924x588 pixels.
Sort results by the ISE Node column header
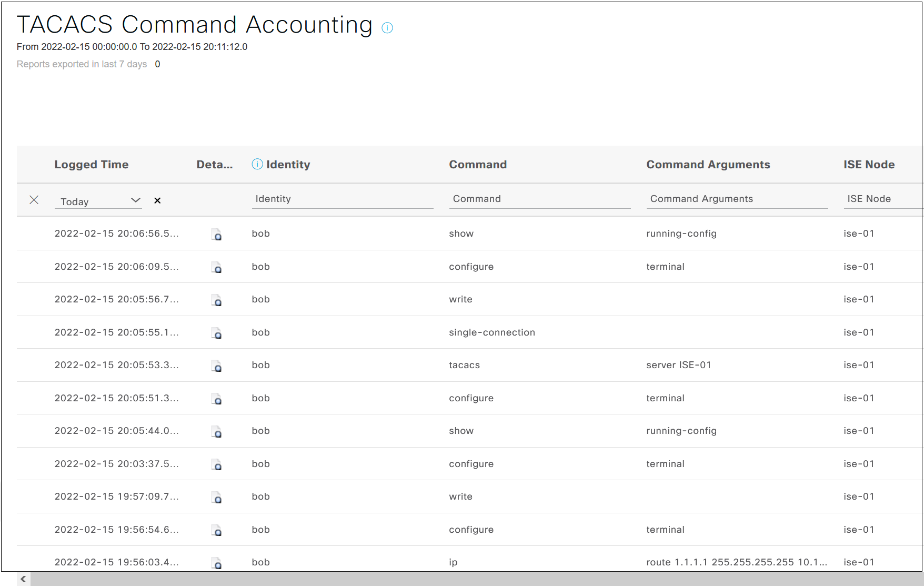[868, 164]
